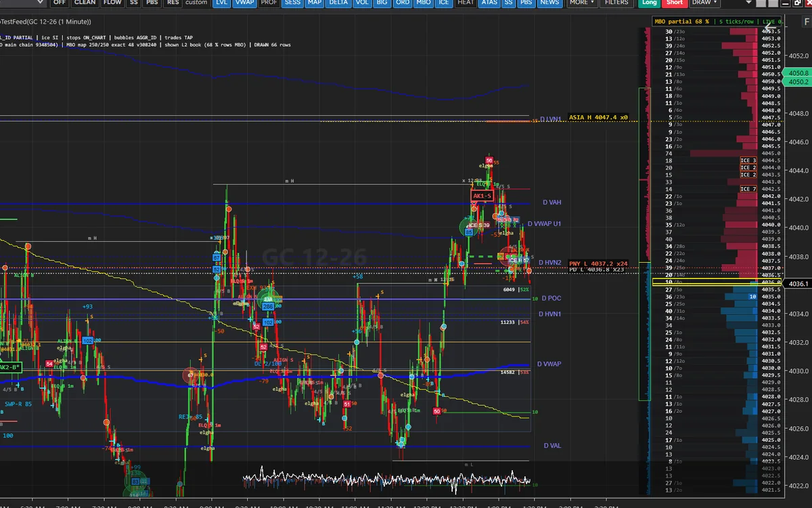Click the MBO partial 68 % status text
This screenshot has width=812, height=508.
click(x=683, y=22)
